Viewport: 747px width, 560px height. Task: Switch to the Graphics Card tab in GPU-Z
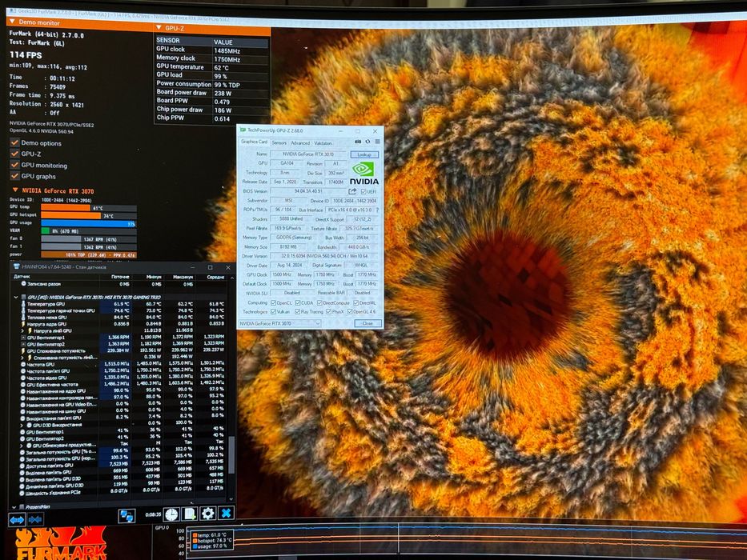[x=254, y=142]
